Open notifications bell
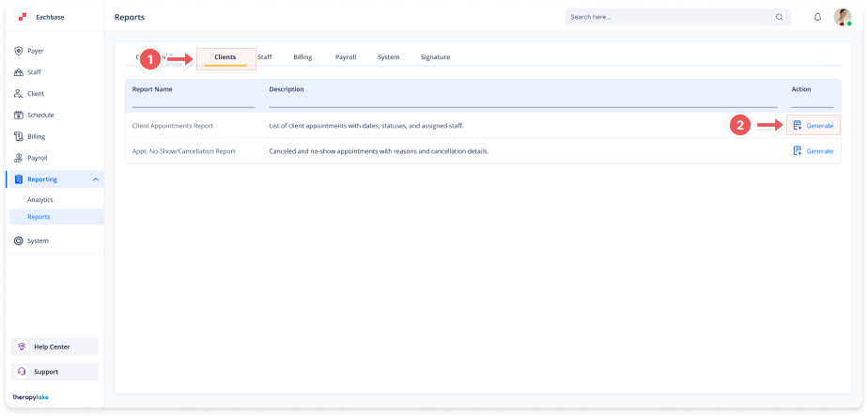Image resolution: width=868 pixels, height=417 pixels. point(817,17)
